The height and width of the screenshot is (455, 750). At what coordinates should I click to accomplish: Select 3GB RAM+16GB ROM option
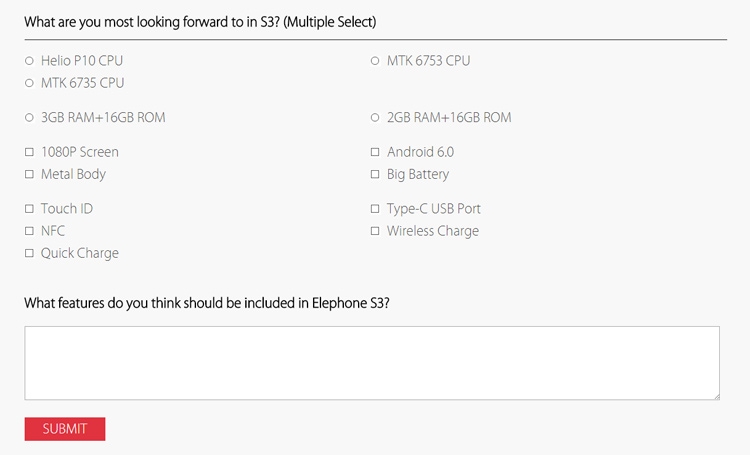[29, 118]
